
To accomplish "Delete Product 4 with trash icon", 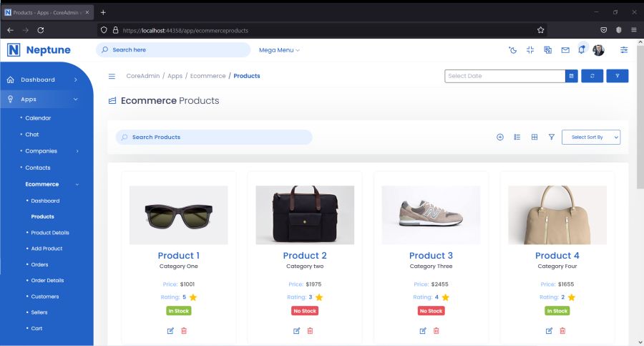I will tap(562, 331).
